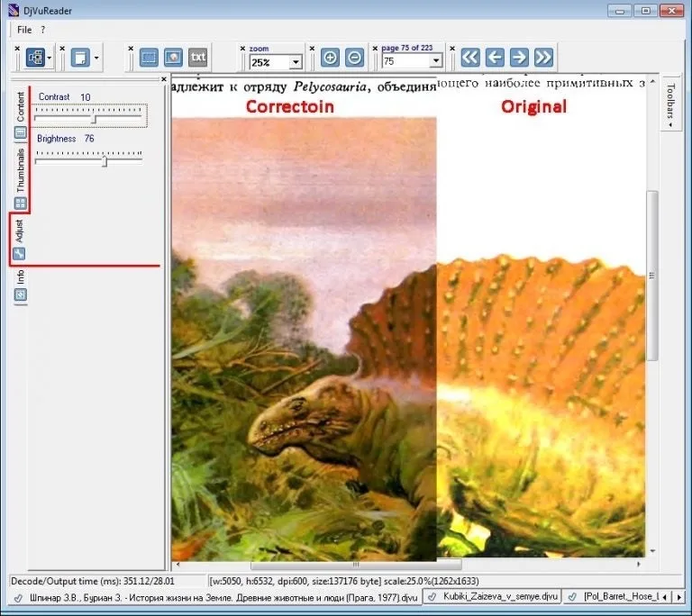
Task: Select the Adjust side tab
Action: point(20,240)
